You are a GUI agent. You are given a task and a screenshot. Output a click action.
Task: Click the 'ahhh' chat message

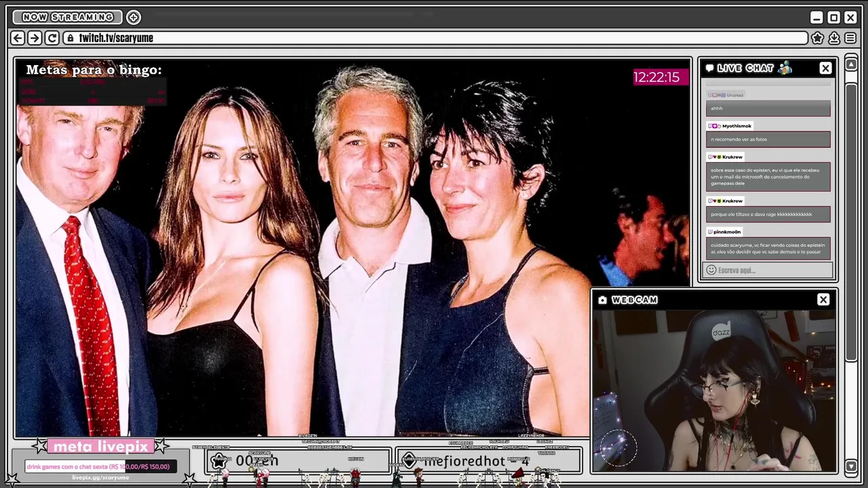click(768, 108)
